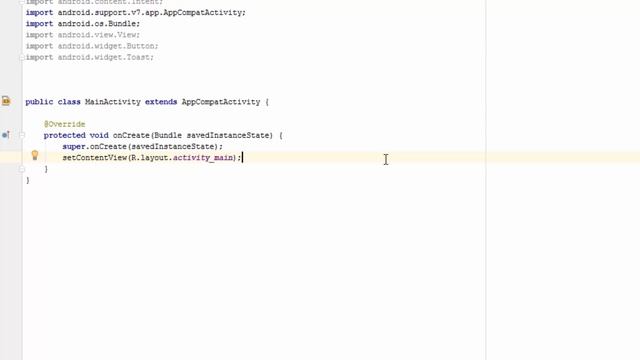Click the 'super' keyword
The image size is (640, 360).
[x=74, y=147]
